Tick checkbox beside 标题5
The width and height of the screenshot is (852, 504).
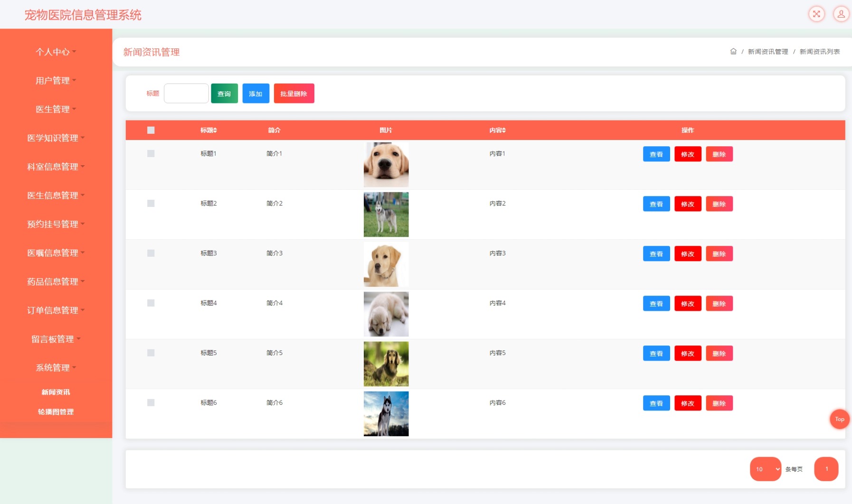pyautogui.click(x=151, y=353)
